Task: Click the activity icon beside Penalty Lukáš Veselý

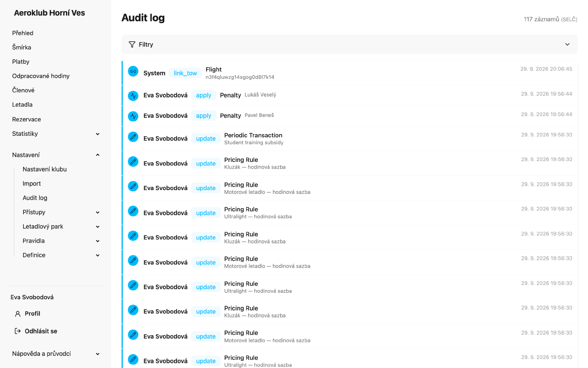Action: pyautogui.click(x=133, y=96)
